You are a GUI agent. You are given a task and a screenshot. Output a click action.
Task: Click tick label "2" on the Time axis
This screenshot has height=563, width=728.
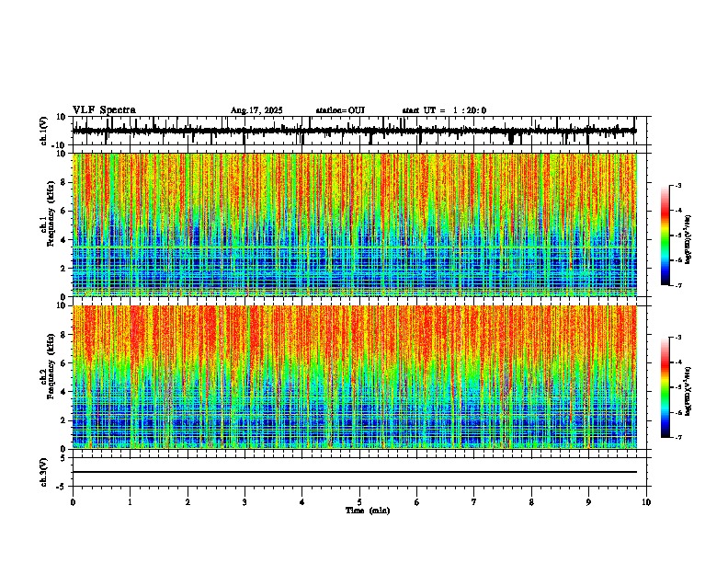(188, 502)
